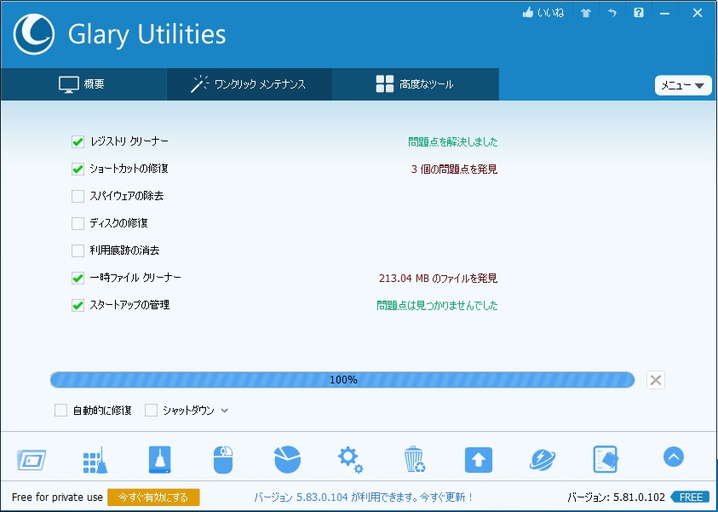Enable the ディスクの修復 checkbox

pos(78,223)
